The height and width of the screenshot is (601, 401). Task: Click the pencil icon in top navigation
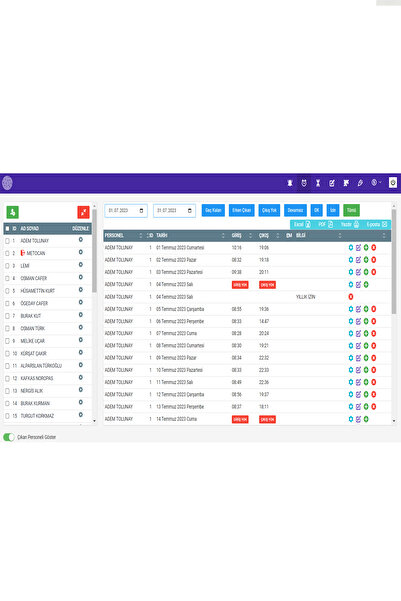[360, 183]
